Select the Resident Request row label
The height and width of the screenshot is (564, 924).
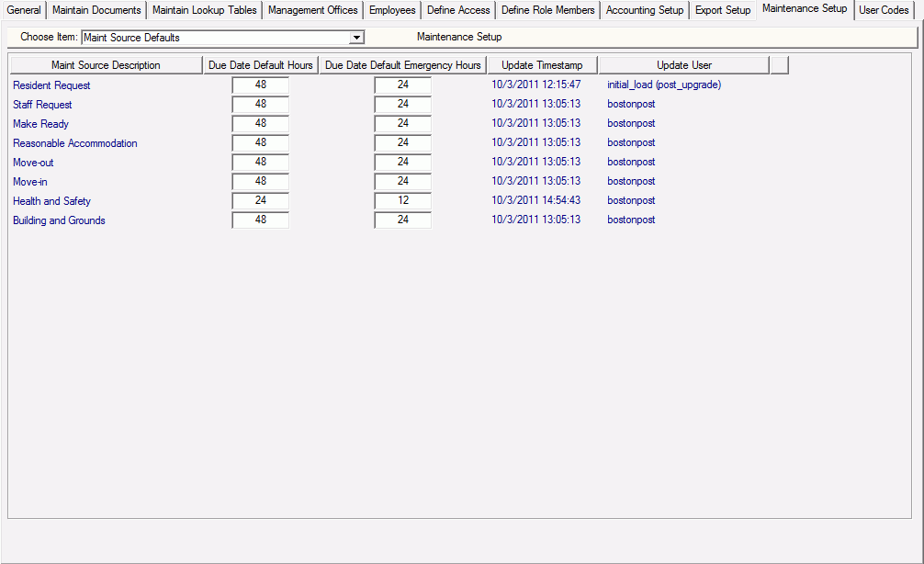pyautogui.click(x=51, y=85)
